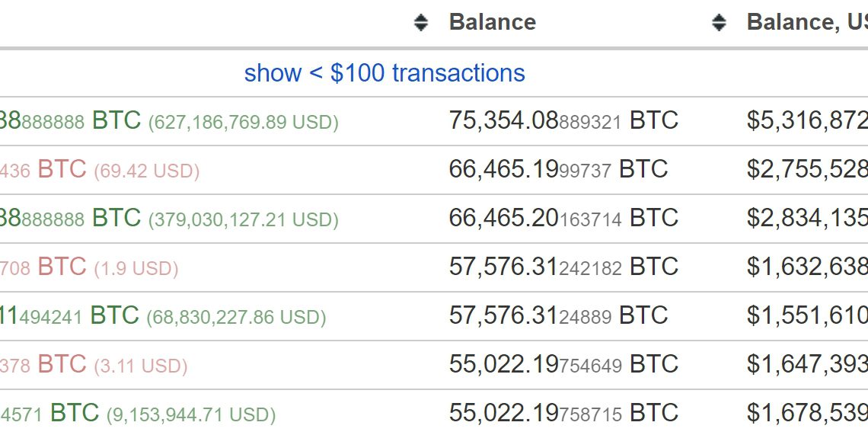The height and width of the screenshot is (435, 868).
Task: Select the 55,022.19758715 BTC balance
Action: pyautogui.click(x=563, y=414)
